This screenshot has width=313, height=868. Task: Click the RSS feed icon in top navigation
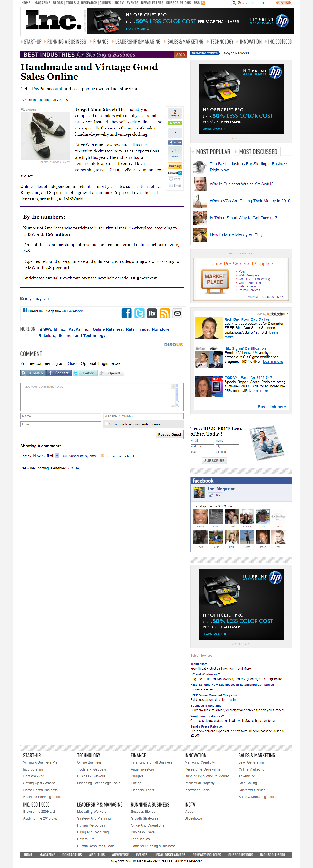tap(203, 3)
